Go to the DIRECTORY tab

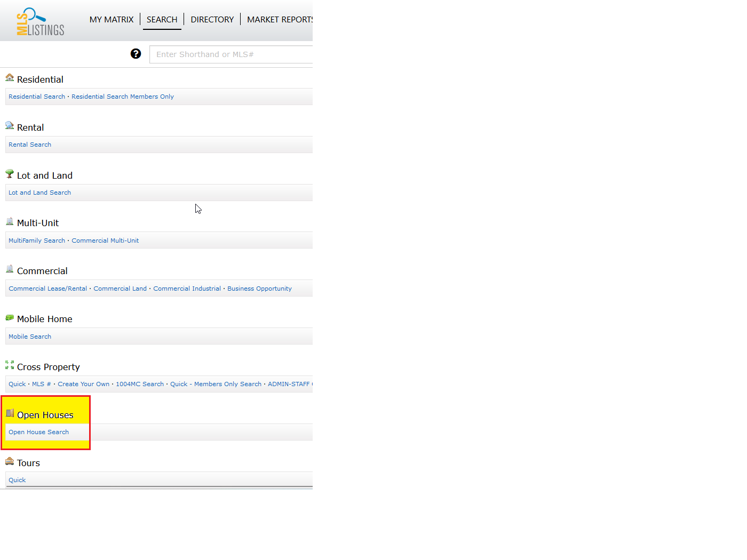tap(212, 20)
